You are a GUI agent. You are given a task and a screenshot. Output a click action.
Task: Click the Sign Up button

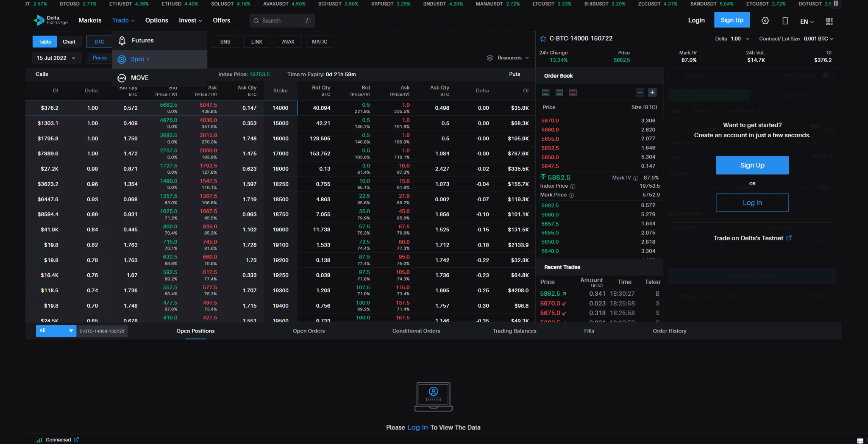(x=732, y=20)
